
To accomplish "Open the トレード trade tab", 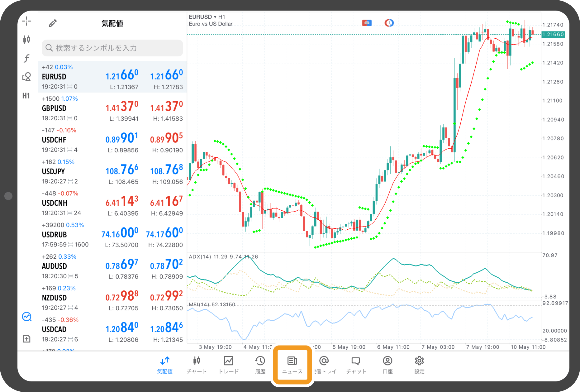I will point(229,365).
